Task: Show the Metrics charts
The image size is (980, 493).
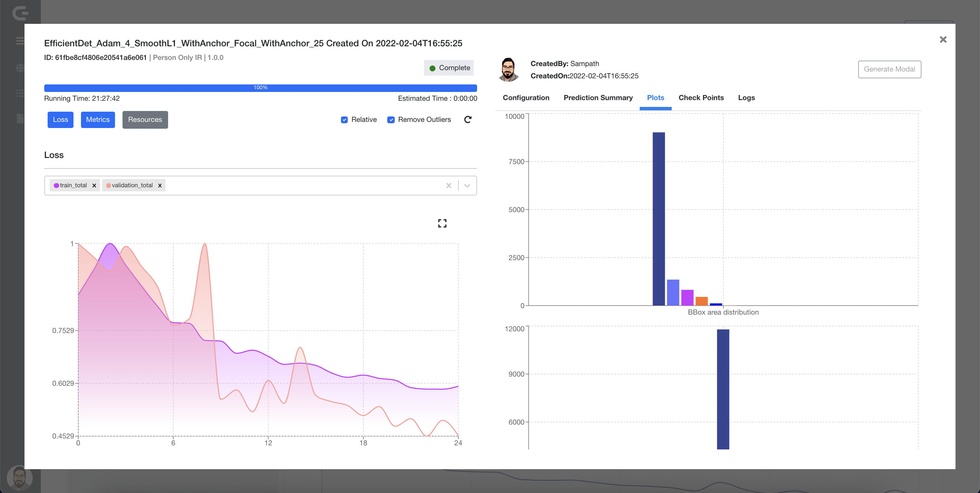Action: point(98,120)
